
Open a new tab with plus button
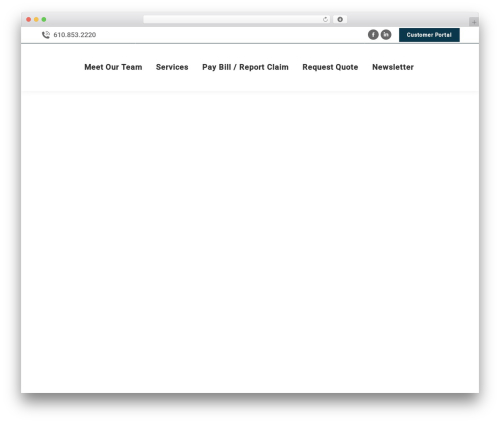pos(474,22)
